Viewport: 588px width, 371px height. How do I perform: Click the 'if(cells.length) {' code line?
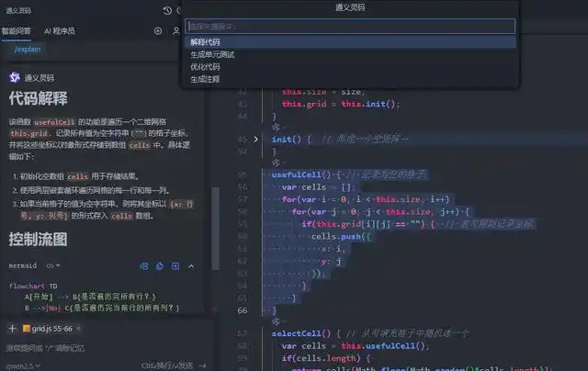[x=326, y=358]
